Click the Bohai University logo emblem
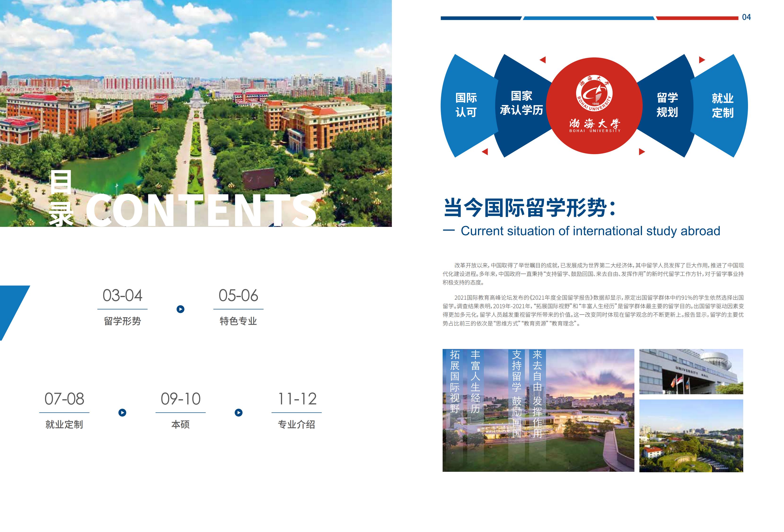784x532 pixels. coord(594,93)
